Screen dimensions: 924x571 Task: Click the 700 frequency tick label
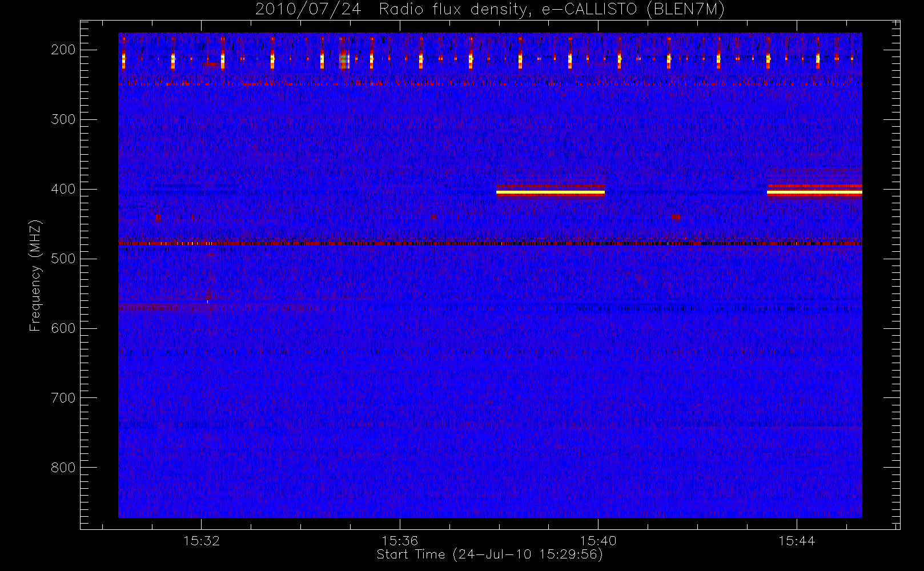pos(63,398)
